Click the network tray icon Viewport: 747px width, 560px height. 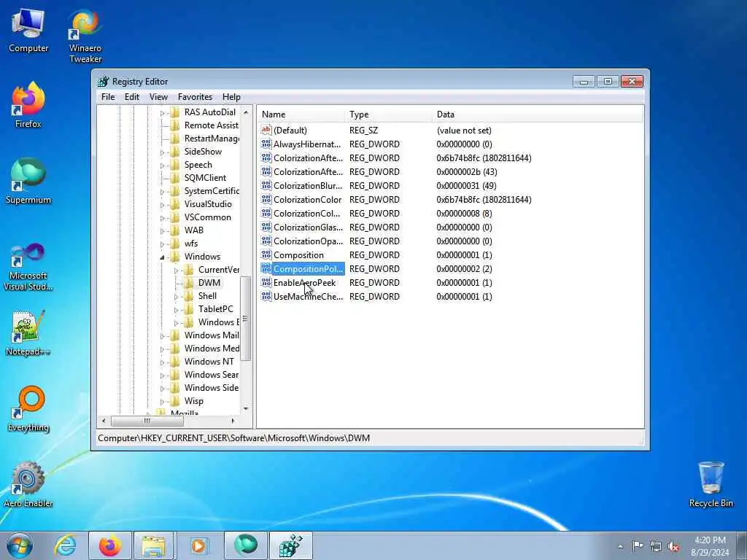656,546
